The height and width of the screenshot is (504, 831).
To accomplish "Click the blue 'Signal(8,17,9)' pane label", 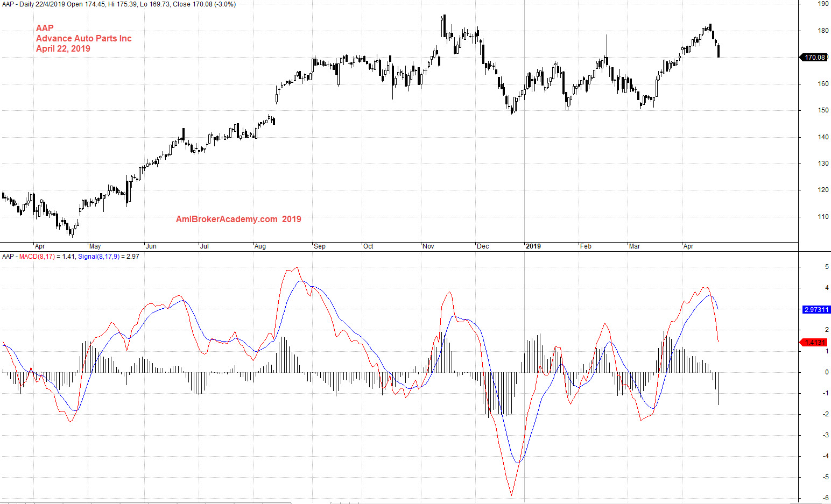I will coord(99,257).
